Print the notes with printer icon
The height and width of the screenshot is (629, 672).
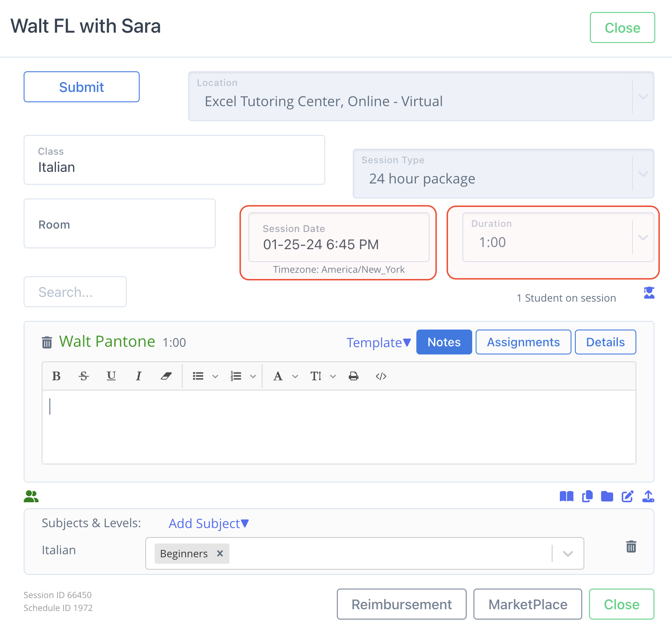tap(354, 376)
